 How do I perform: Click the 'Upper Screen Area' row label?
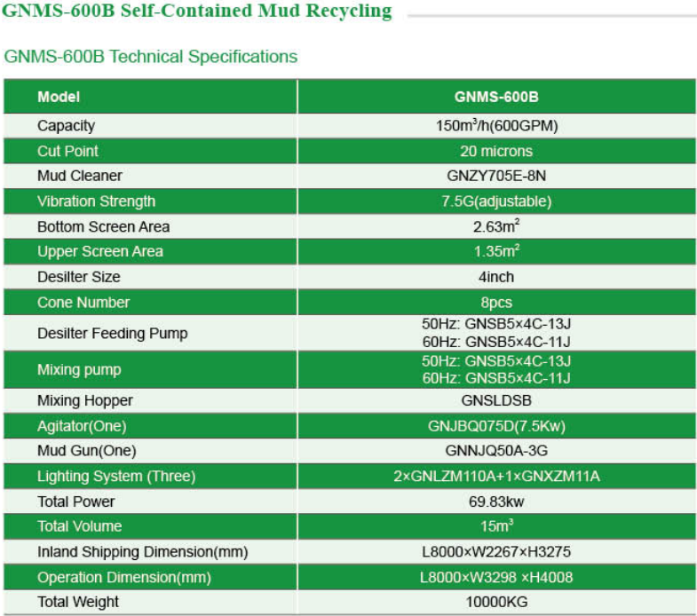click(x=100, y=251)
